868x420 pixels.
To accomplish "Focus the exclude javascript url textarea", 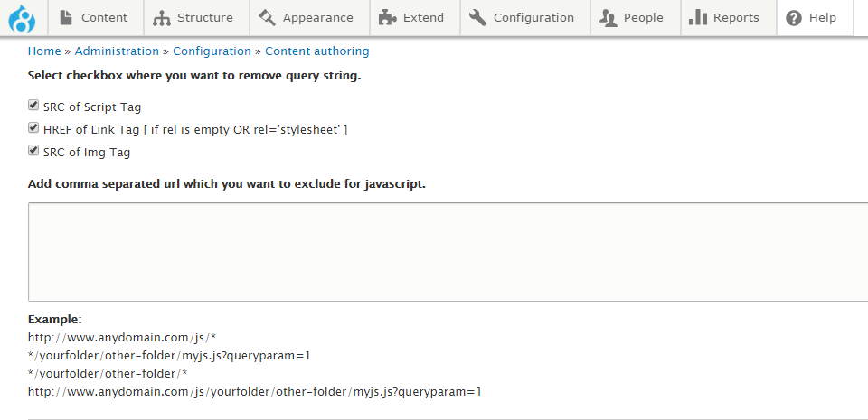I will [448, 252].
